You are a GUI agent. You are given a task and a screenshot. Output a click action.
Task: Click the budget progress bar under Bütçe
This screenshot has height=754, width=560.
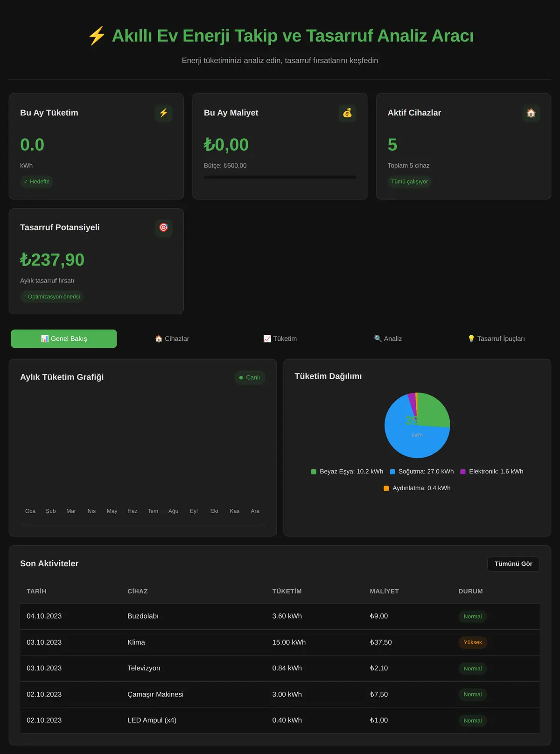coord(280,177)
